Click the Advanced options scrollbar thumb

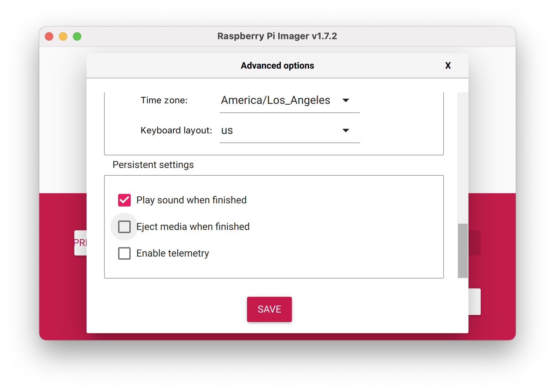point(463,251)
